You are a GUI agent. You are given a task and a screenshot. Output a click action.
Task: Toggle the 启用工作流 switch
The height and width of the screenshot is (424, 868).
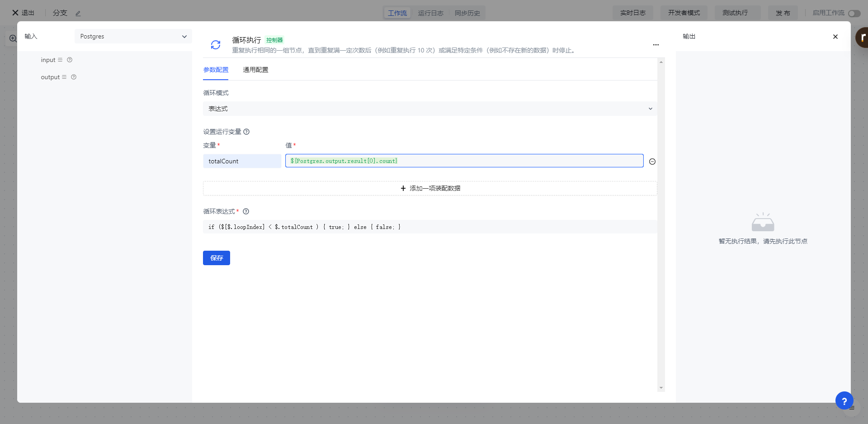click(854, 14)
